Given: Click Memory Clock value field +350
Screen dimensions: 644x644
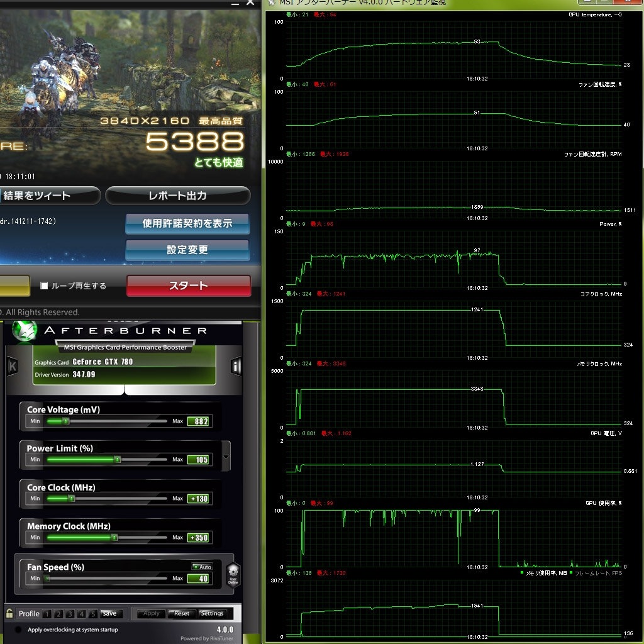Looking at the screenshot, I should pyautogui.click(x=198, y=538).
